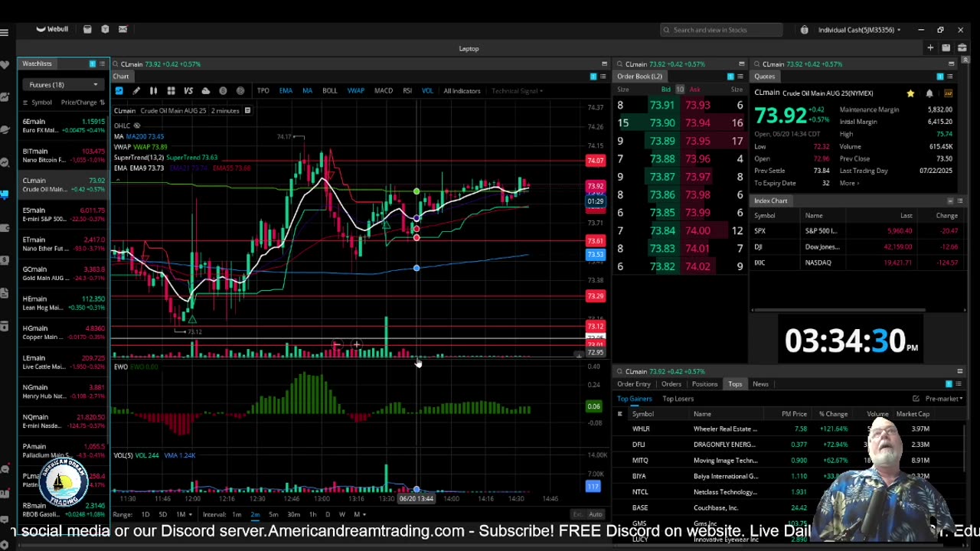Click the active blue chart-type icon
The width and height of the screenshot is (980, 551).
119,91
